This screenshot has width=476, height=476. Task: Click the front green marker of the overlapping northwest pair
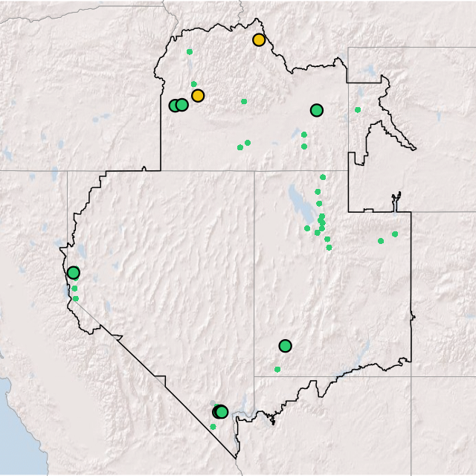point(181,105)
